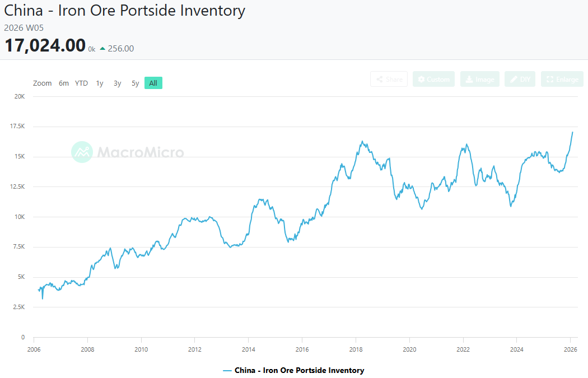Click the highlighted All zoom button
This screenshot has width=588, height=378.
[153, 83]
